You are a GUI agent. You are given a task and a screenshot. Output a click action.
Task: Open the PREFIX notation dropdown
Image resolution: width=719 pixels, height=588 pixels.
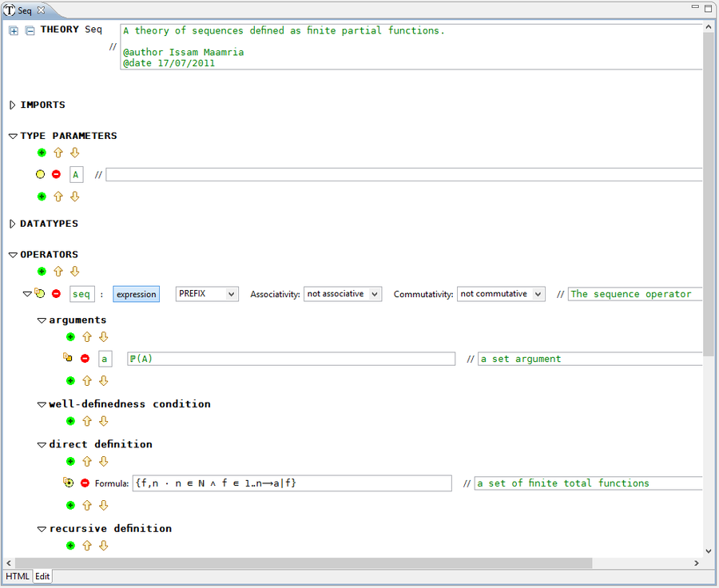click(x=207, y=294)
